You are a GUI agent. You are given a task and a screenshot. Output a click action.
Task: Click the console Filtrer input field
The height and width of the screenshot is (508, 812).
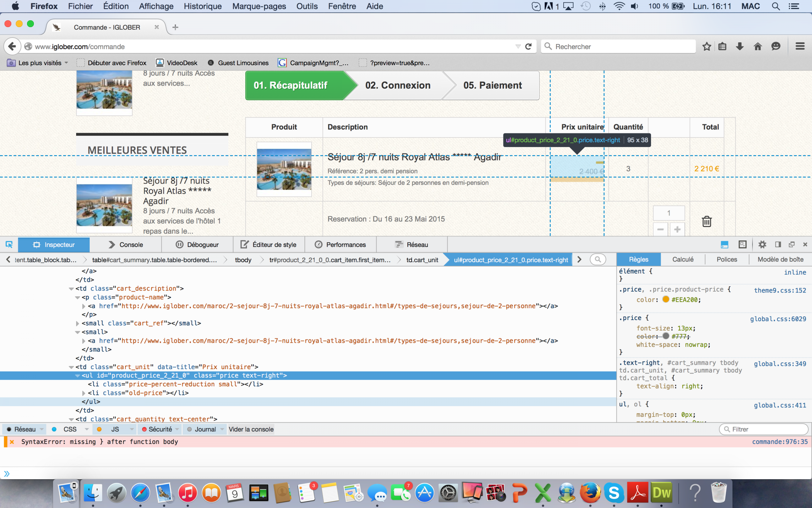(764, 429)
